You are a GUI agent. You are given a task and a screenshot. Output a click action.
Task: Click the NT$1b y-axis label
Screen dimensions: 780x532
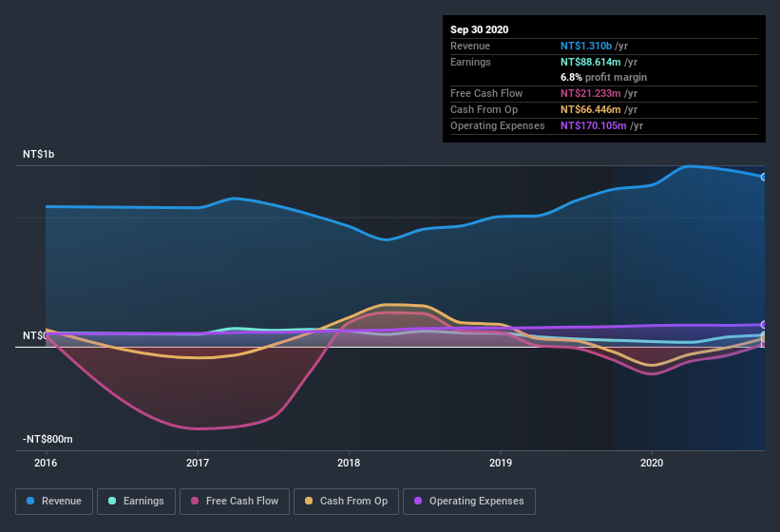pos(38,154)
